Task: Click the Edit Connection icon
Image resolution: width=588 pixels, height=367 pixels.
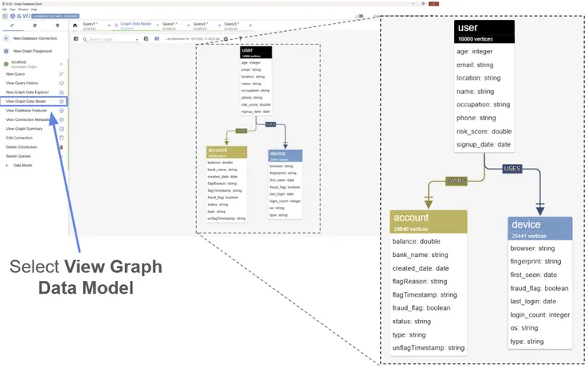Action: pyautogui.click(x=61, y=138)
